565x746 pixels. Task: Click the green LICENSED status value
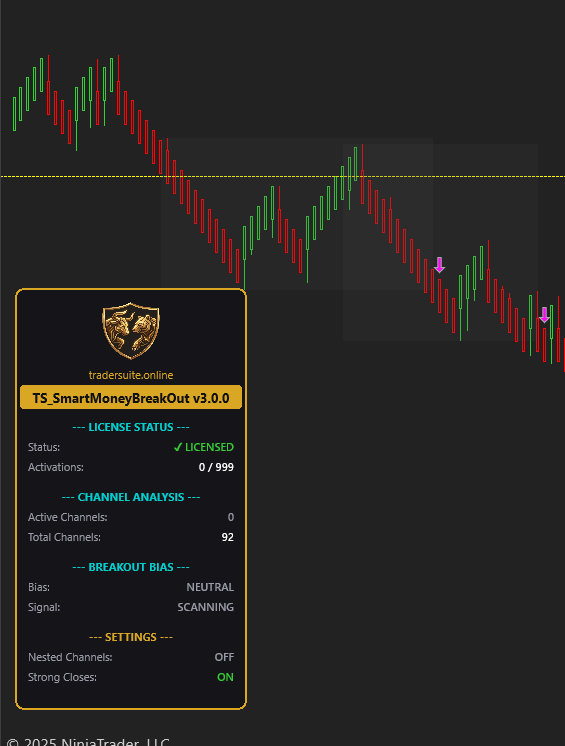204,447
